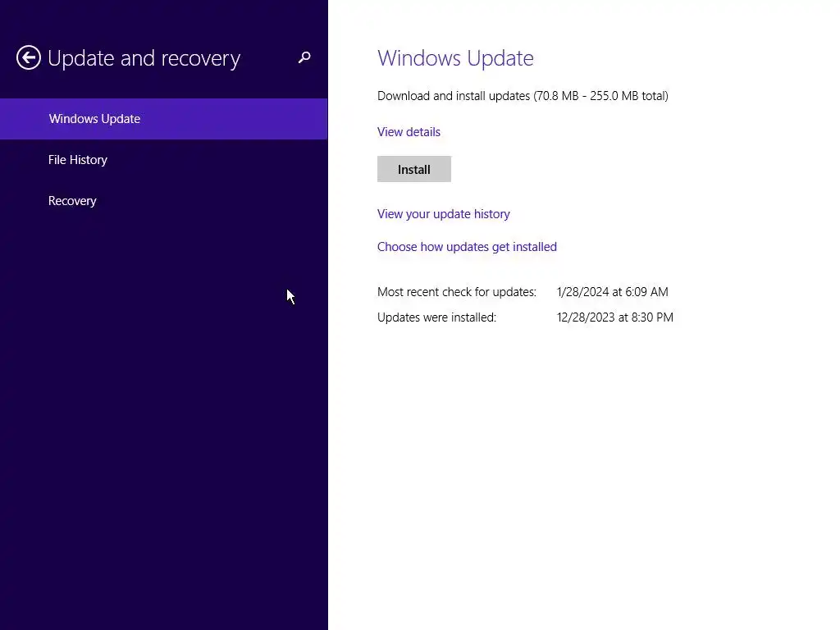The image size is (840, 630).
Task: Select Windows Update in the sidebar
Action: (164, 119)
